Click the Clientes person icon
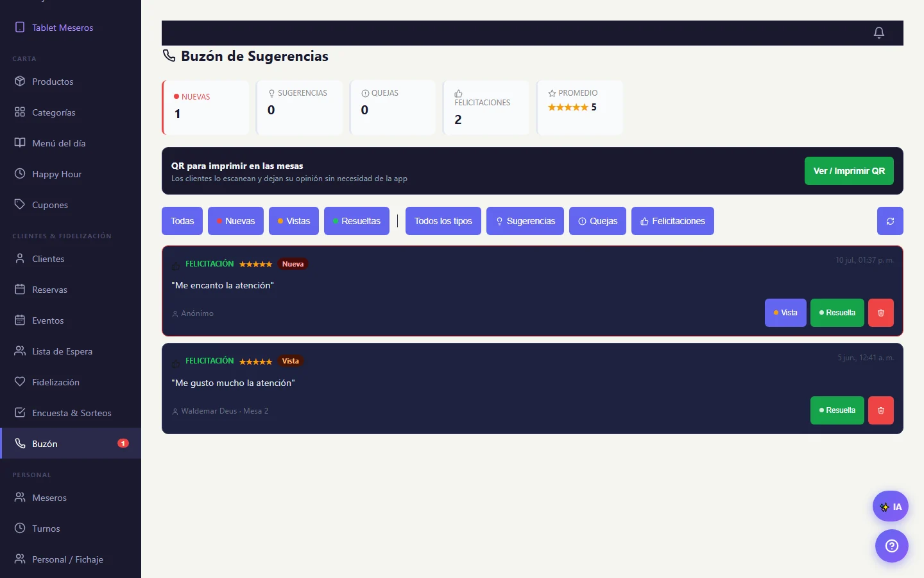Viewport: 924px width, 578px height. pos(20,259)
